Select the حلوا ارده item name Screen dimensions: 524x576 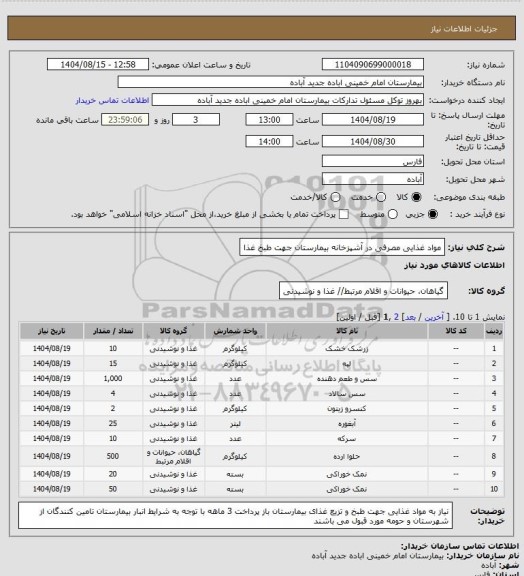coord(347,456)
